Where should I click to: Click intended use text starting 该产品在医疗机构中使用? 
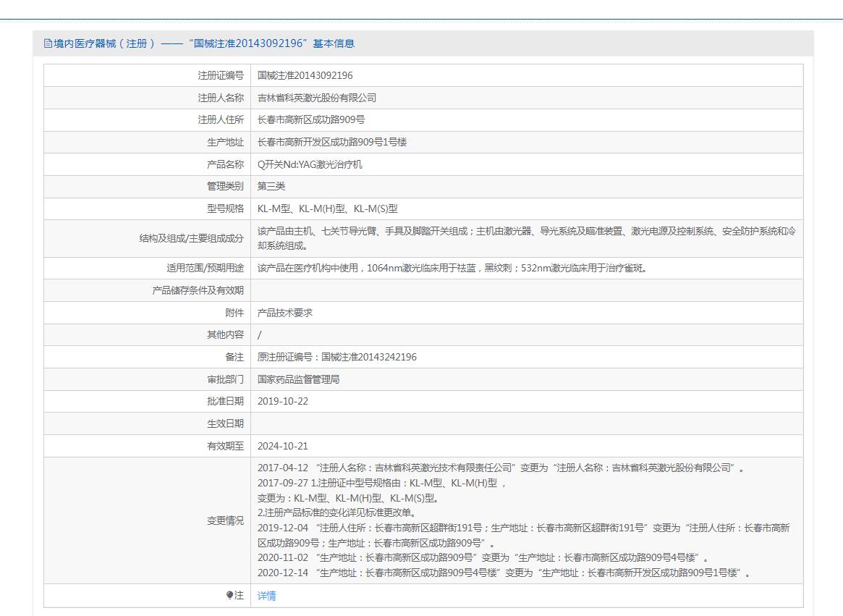coord(452,268)
